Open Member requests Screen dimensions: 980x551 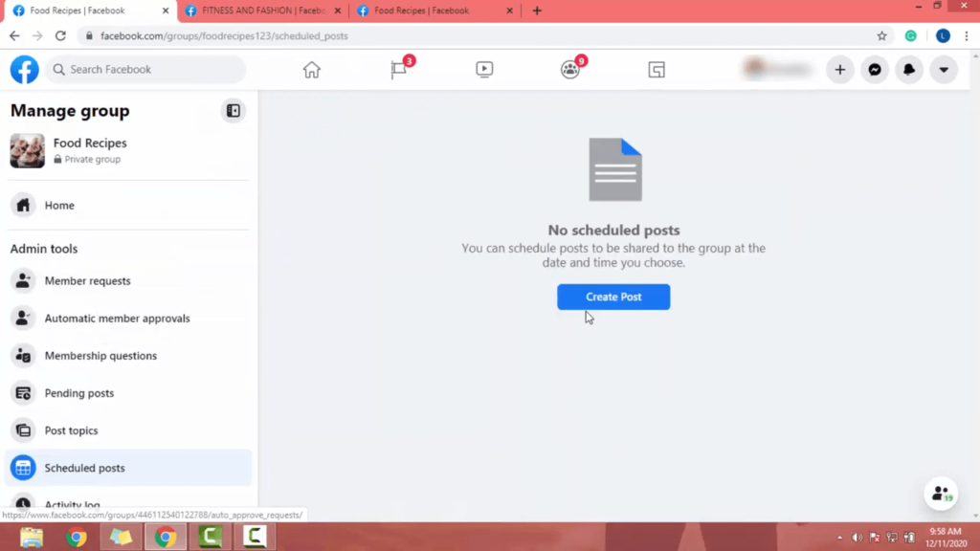point(128,280)
